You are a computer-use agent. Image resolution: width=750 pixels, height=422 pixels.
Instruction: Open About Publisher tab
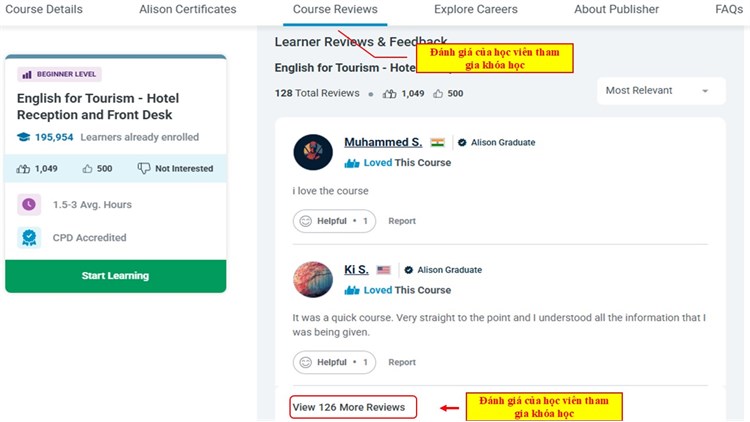(x=616, y=10)
